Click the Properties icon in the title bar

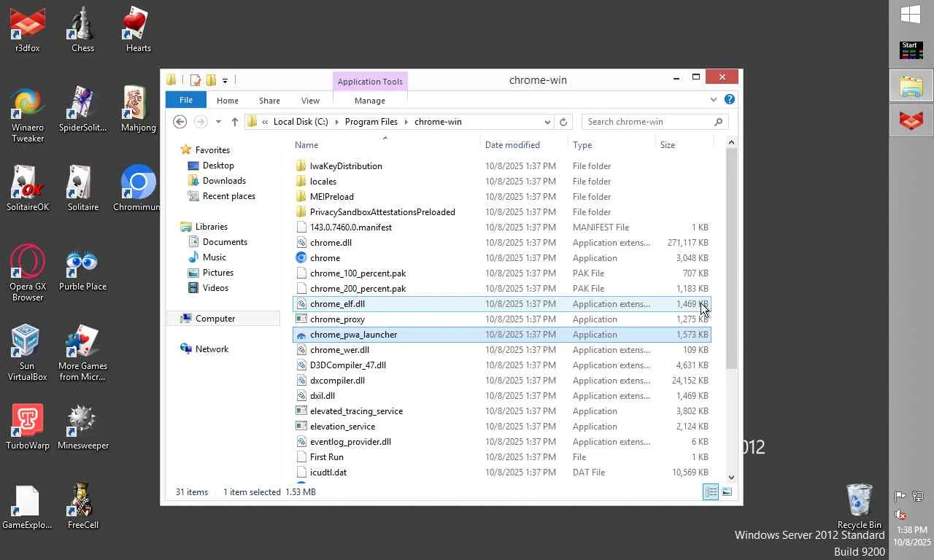[195, 80]
